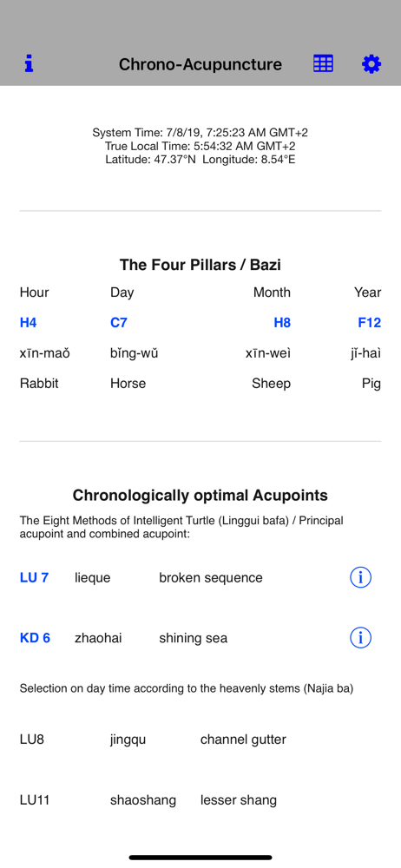Tap the H8 month pillar code
401x868 pixels.
point(282,323)
